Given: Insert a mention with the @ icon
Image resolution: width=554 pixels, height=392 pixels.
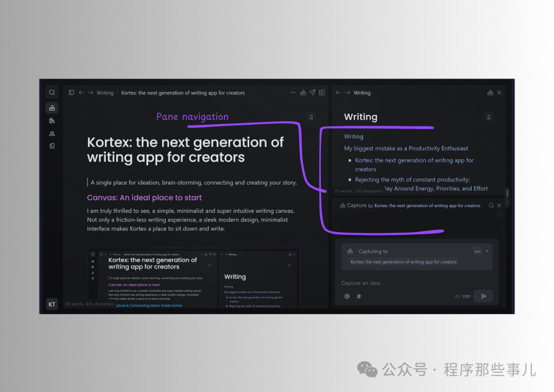Looking at the screenshot, I should click(347, 296).
